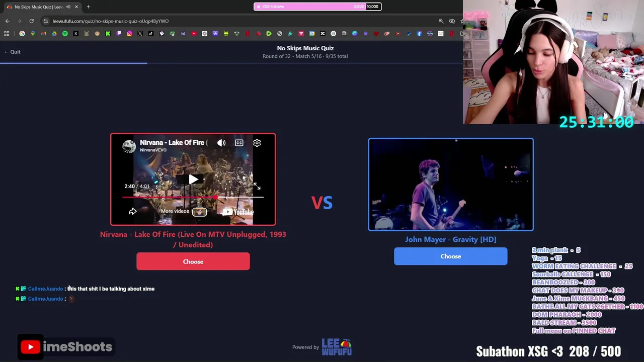Screen dimensions: 644x362
Task: Open the Google Drive bookmark
Action: 54,34
